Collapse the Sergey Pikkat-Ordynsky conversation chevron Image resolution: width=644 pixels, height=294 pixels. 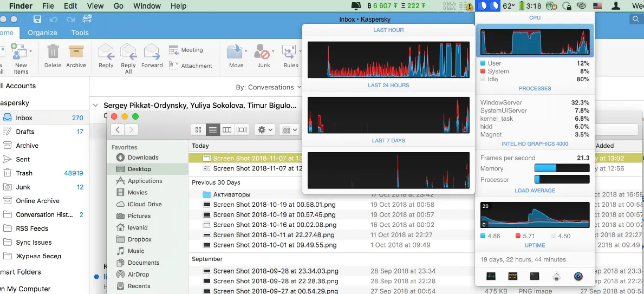click(95, 105)
